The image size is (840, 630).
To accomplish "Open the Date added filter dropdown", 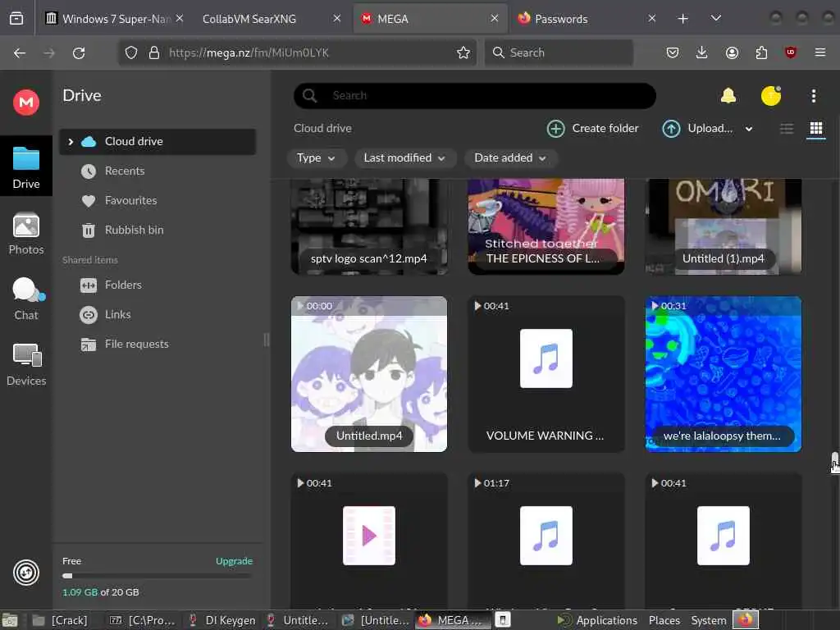I will [510, 158].
